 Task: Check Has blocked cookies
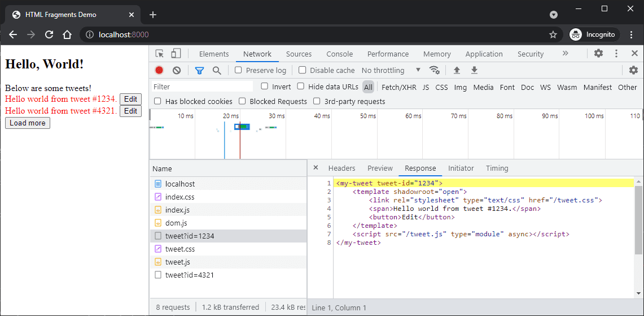[x=157, y=101]
